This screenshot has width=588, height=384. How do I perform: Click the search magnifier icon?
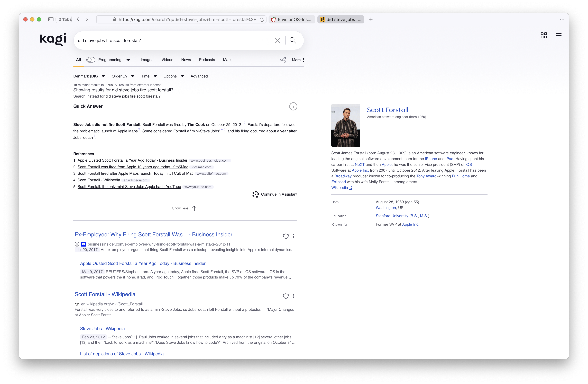[x=293, y=40]
